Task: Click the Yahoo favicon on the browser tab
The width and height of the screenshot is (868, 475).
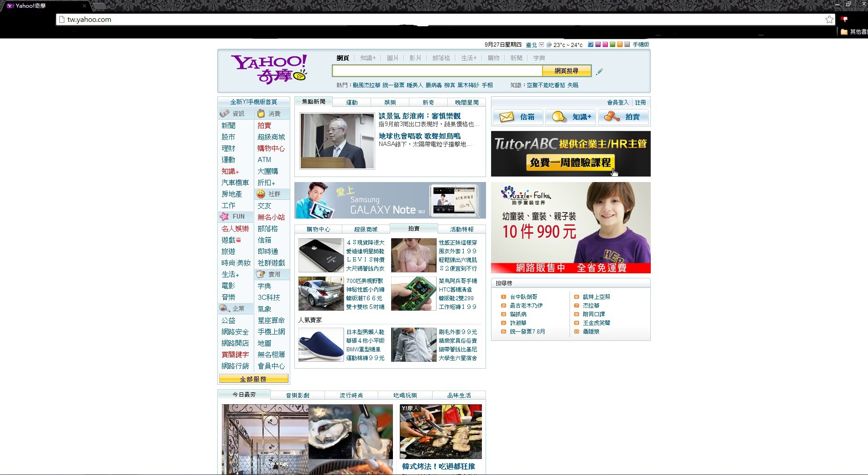Action: pos(10,6)
